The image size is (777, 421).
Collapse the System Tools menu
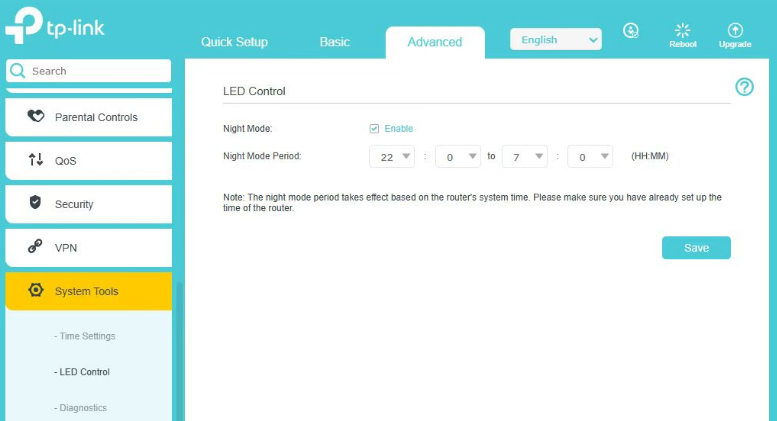point(89,291)
